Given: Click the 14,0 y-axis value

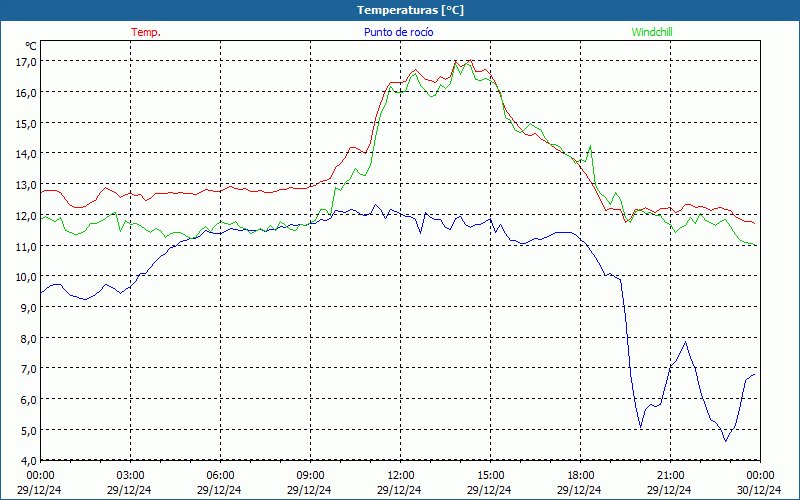Looking at the screenshot, I should point(27,154).
